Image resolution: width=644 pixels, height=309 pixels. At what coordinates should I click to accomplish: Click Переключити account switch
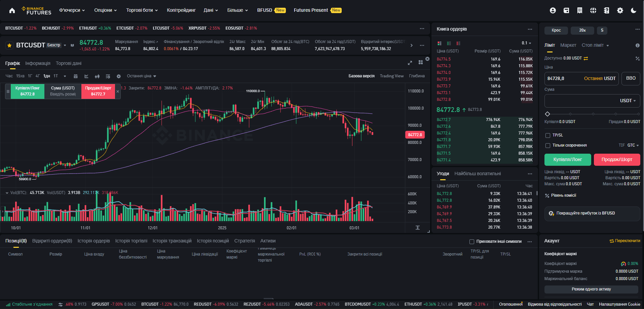click(x=625, y=241)
